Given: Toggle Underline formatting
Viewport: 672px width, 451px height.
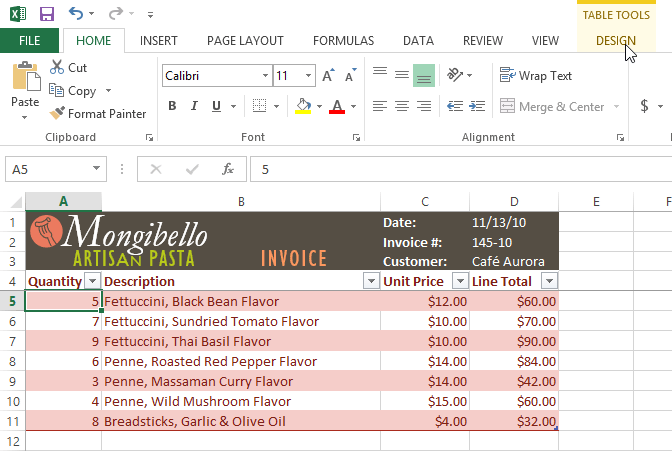Looking at the screenshot, I should point(216,106).
